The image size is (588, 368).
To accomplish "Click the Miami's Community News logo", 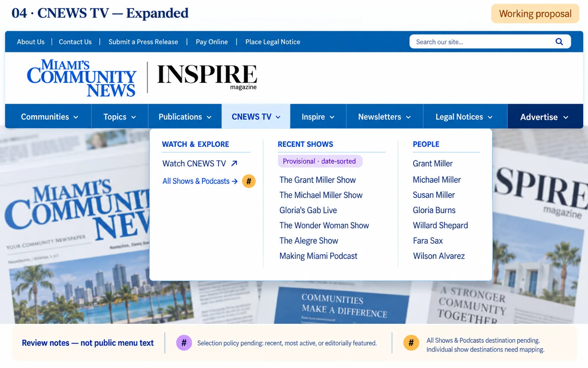I will [82, 78].
